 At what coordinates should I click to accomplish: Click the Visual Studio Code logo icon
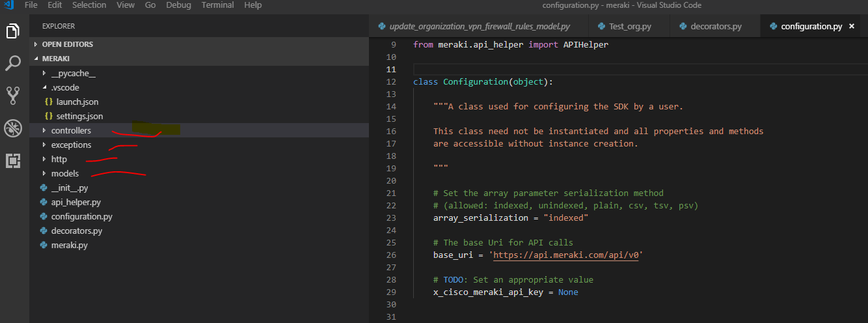9,5
